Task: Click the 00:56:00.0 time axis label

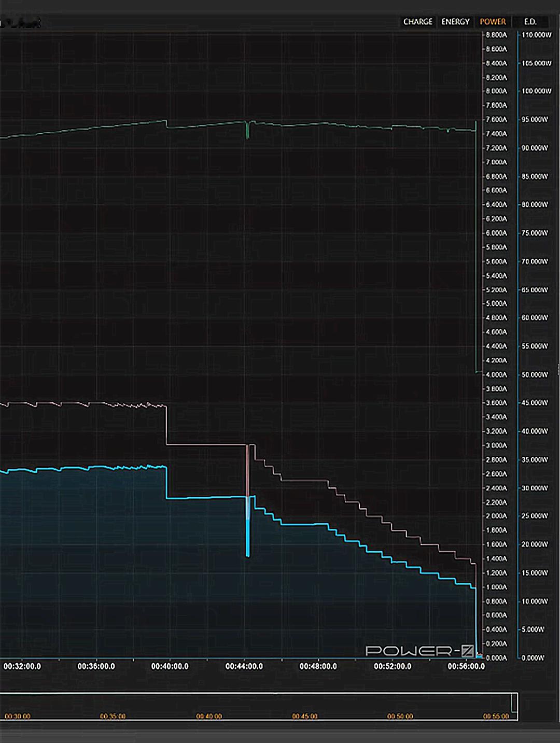Action: coord(466,666)
